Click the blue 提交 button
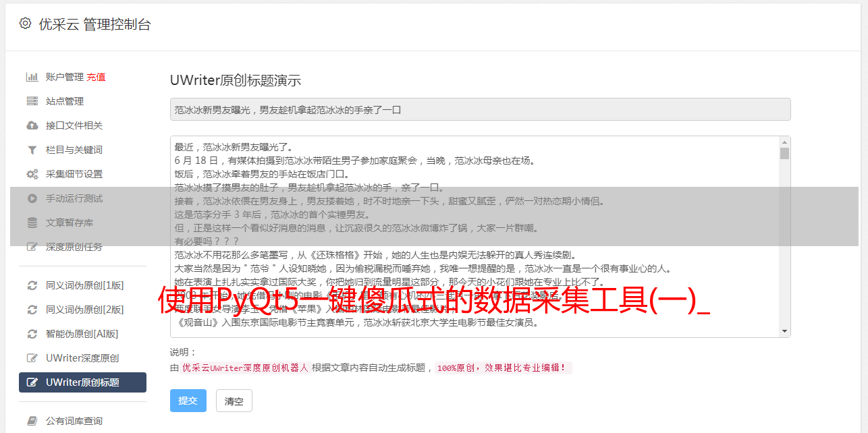Viewport: 868px width, 433px height. pos(188,401)
